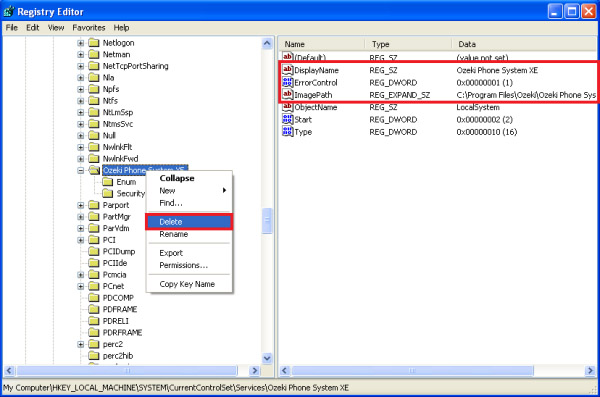Click tree pane scroll down arrow
This screenshot has width=600, height=397.
pyautogui.click(x=267, y=358)
